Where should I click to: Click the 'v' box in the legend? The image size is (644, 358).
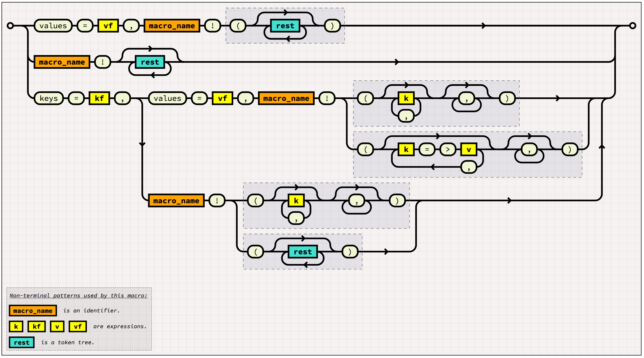[57, 326]
